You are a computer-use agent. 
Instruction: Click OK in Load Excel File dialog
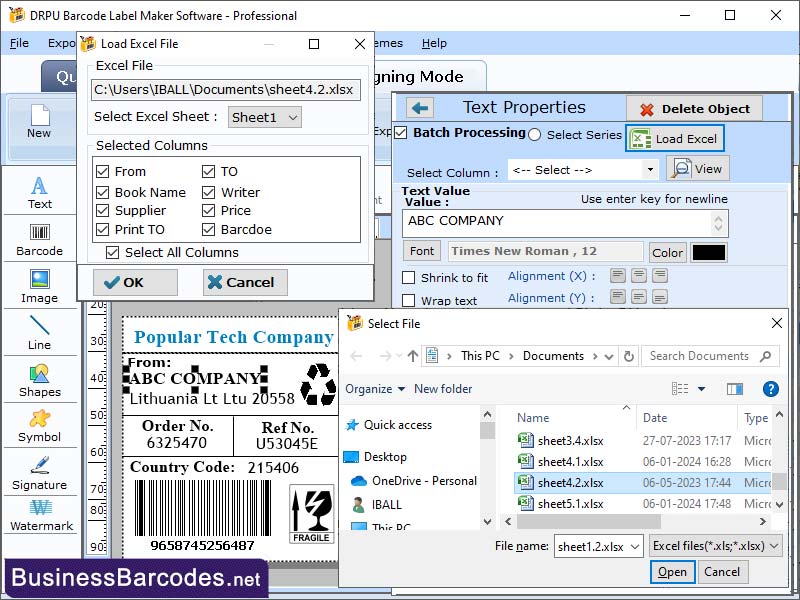pos(134,282)
